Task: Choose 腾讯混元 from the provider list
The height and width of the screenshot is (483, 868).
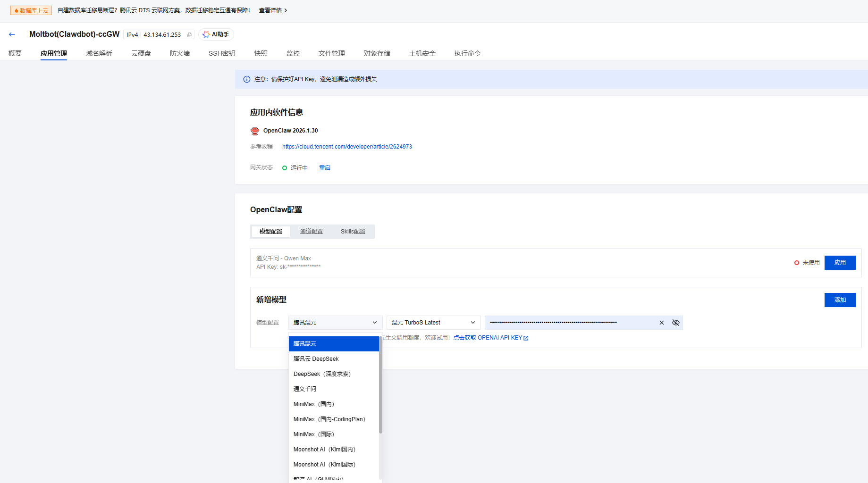Action: (x=334, y=344)
